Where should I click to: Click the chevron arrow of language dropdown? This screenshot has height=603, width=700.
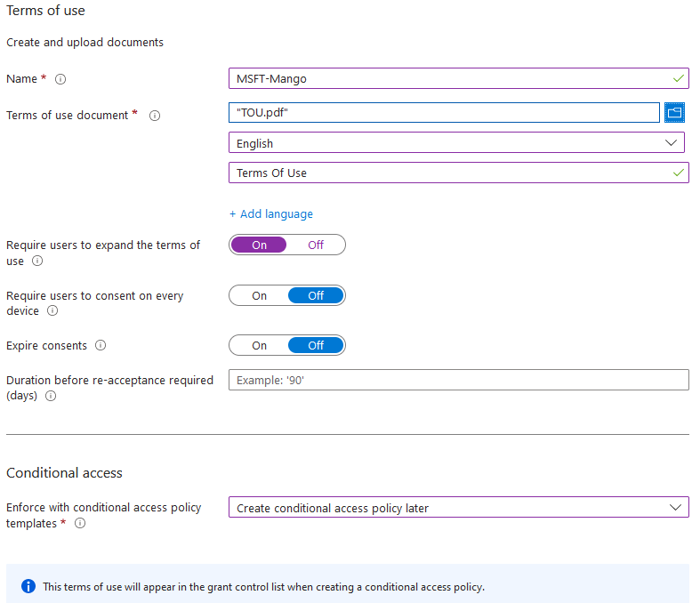(x=671, y=143)
